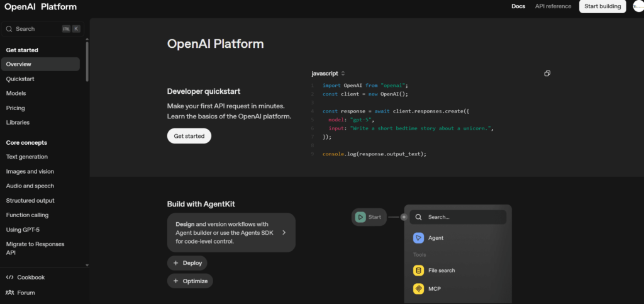The width and height of the screenshot is (644, 304).
Task: Switch to the Docs tab
Action: pyautogui.click(x=518, y=6)
